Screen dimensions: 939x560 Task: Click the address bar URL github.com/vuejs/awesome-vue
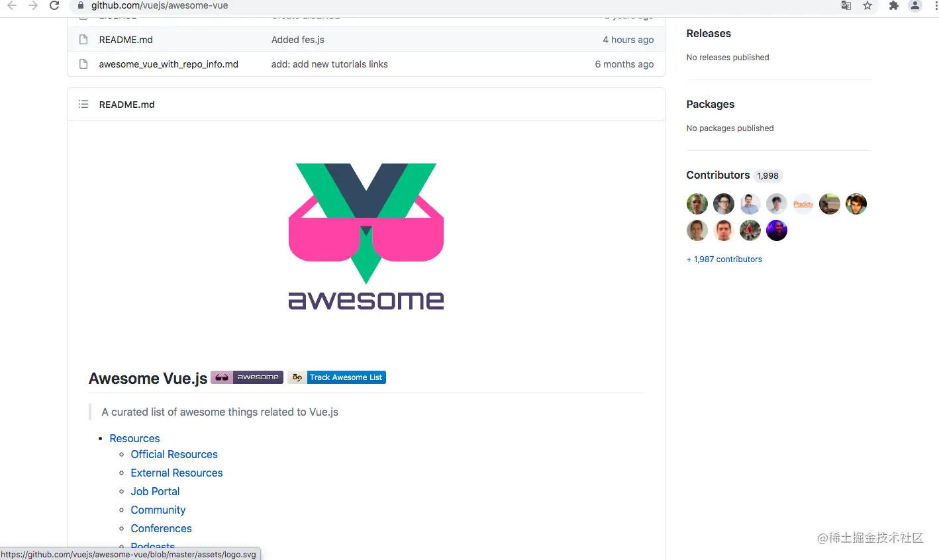(160, 5)
